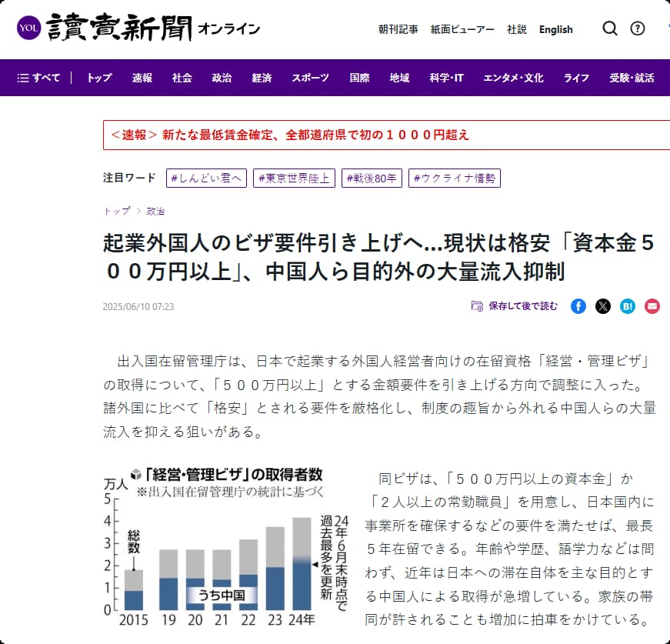Click the save-for-later folder icon
Screen dimensions: 670x644
coord(477,306)
